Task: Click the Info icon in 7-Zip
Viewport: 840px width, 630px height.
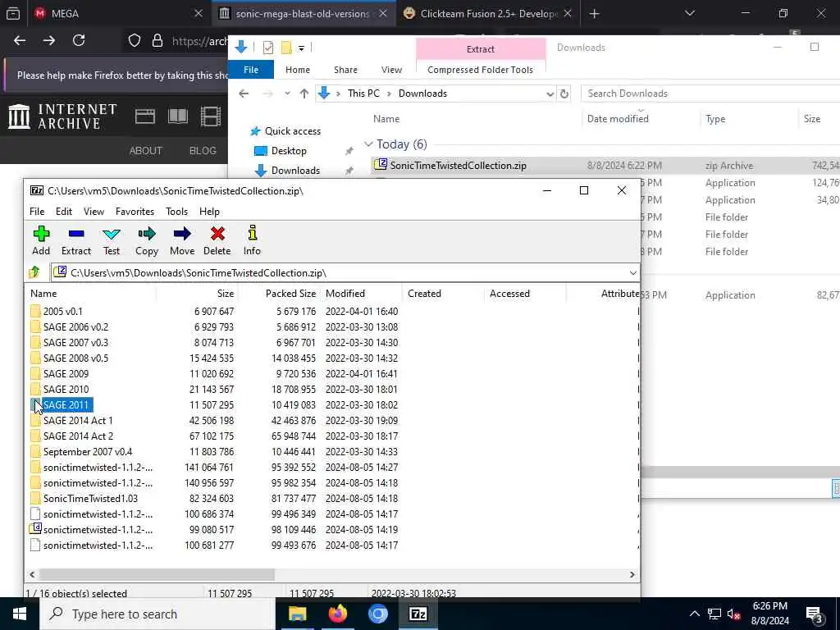Action: (x=252, y=233)
